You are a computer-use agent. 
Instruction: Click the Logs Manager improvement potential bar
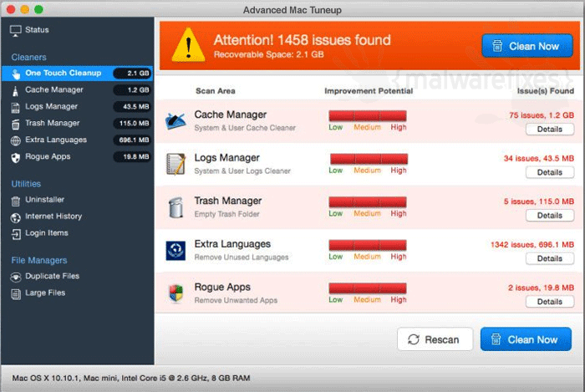click(369, 159)
